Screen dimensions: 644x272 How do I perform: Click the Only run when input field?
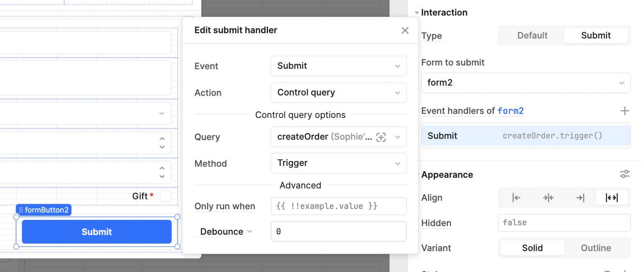point(338,206)
